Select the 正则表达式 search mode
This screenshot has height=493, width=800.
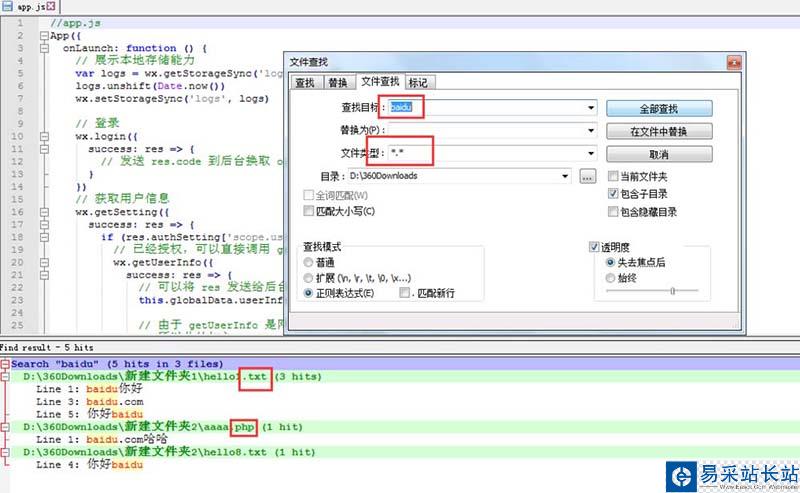pyautogui.click(x=308, y=293)
